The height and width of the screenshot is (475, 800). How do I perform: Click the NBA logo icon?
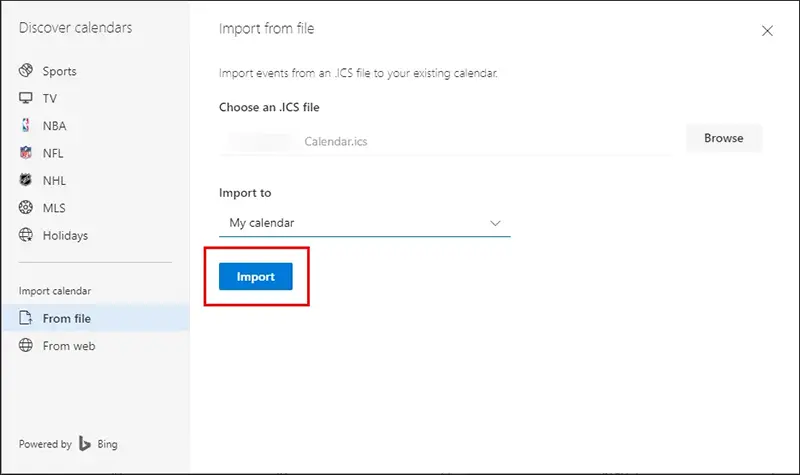26,126
